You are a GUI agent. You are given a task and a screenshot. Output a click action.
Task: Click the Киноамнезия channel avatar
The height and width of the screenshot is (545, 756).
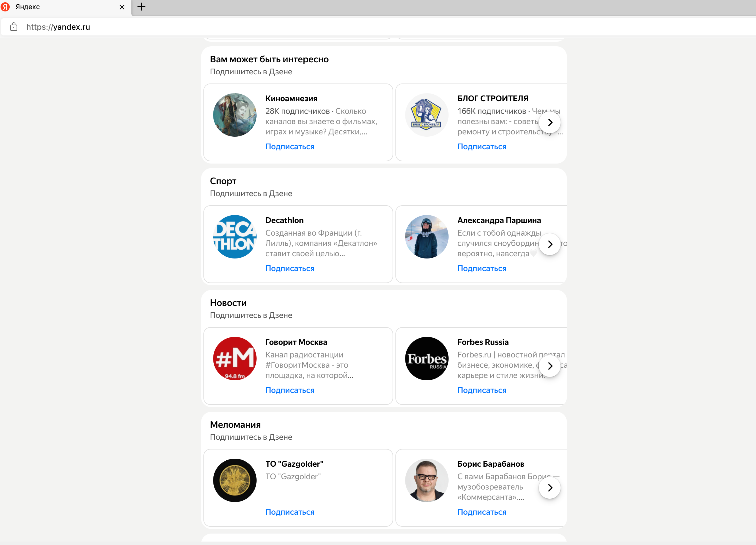235,115
